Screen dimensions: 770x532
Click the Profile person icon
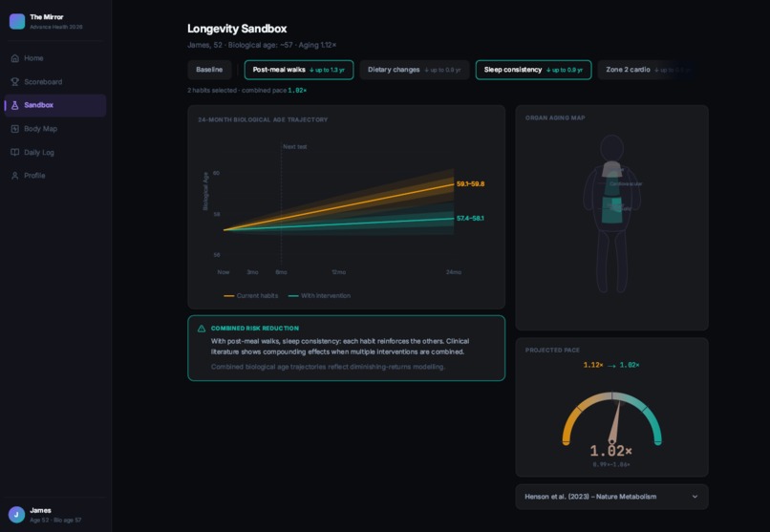[15, 176]
